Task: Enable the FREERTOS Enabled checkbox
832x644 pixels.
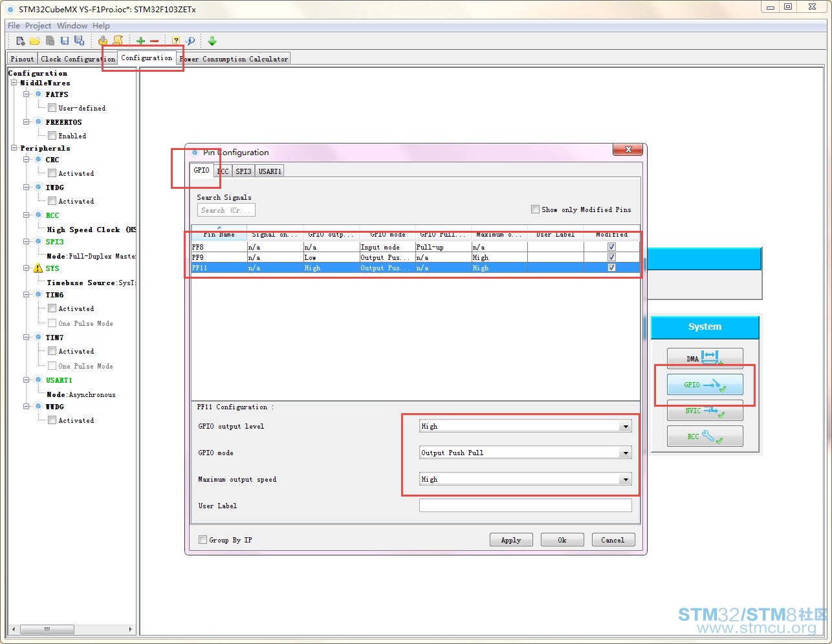Action: (52, 135)
